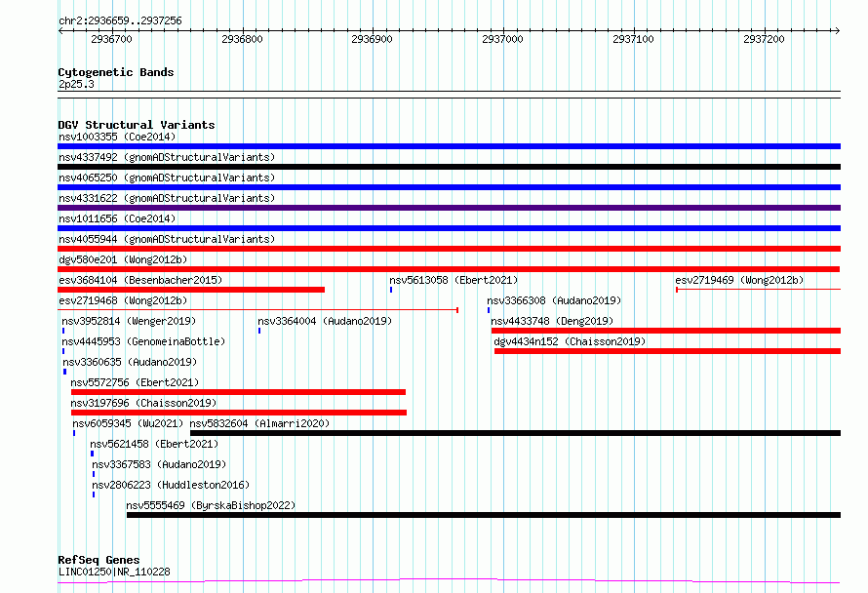
Task: Open nsv6059345 (Wu2021) label
Action: [x=128, y=423]
